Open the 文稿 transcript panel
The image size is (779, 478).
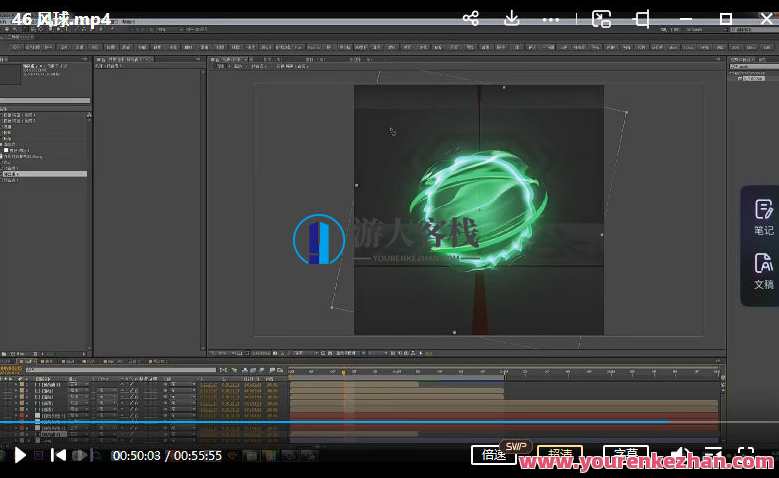[x=763, y=271]
